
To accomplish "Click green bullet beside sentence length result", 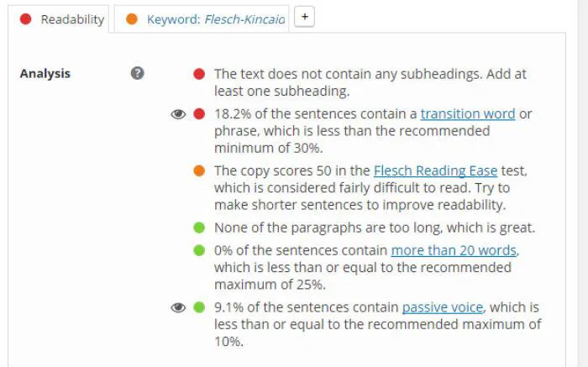I will pyautogui.click(x=199, y=250).
